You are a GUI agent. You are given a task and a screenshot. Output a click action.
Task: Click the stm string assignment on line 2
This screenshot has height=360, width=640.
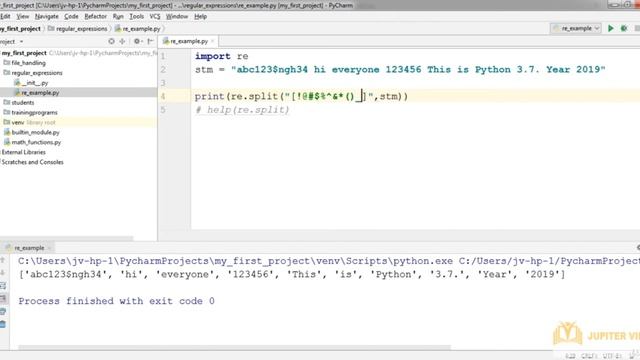(400, 69)
